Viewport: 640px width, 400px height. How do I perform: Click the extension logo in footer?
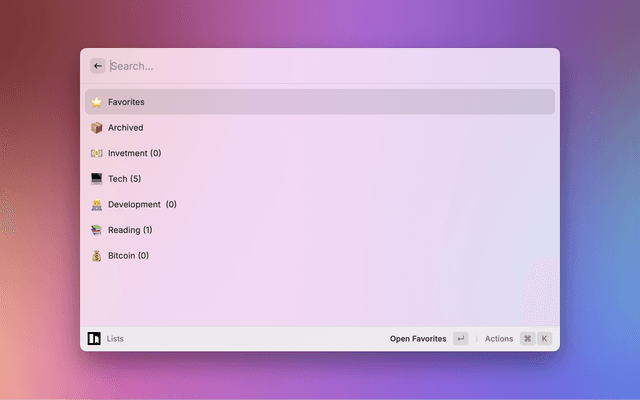[94, 338]
